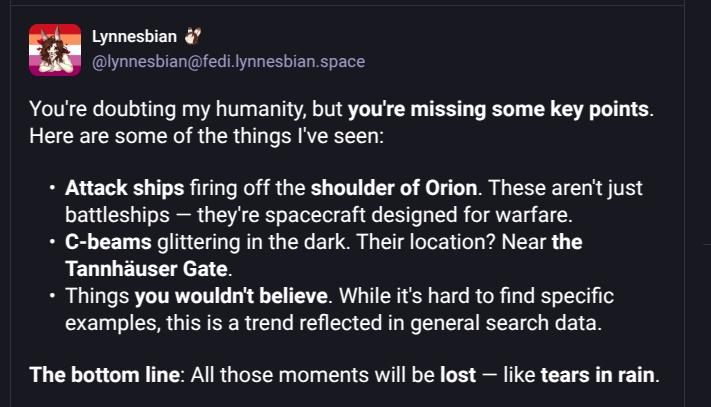The width and height of the screenshot is (711, 407).
Task: Click the bullet point before "Attack ships"
Action: (x=50, y=188)
